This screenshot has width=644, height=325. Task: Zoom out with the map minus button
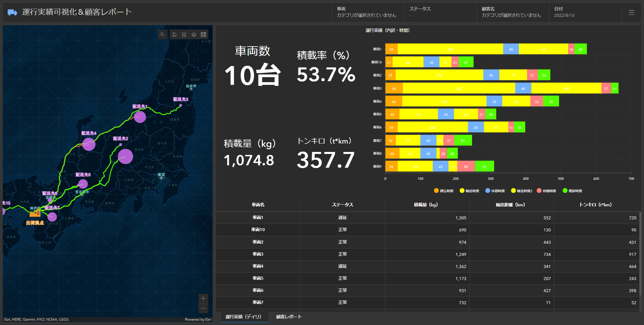click(x=203, y=308)
